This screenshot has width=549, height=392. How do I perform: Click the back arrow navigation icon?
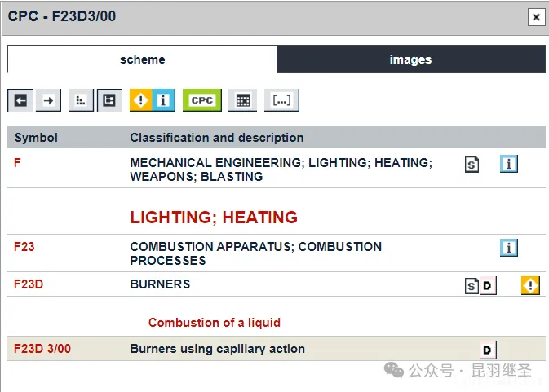click(21, 100)
